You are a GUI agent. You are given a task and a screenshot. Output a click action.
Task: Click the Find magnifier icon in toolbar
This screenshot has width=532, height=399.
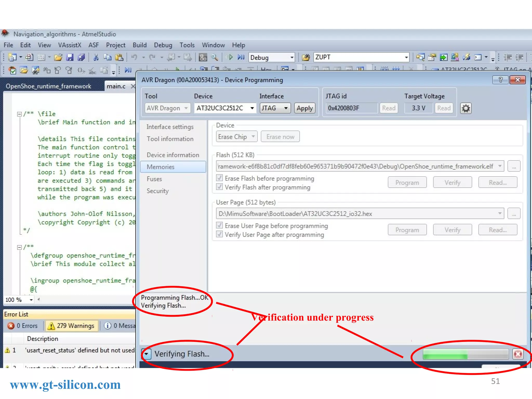215,57
